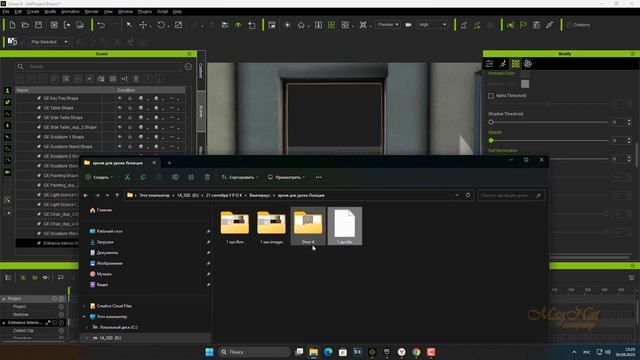Click the Undo arrow in iClone toolbar
Screen dimensions: 640x360
(x=101, y=25)
